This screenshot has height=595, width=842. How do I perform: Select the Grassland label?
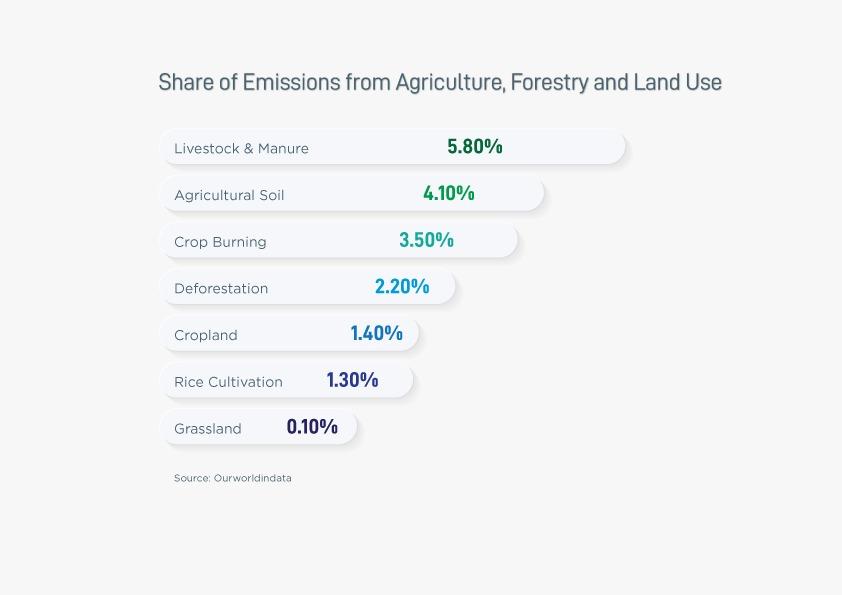coord(208,428)
